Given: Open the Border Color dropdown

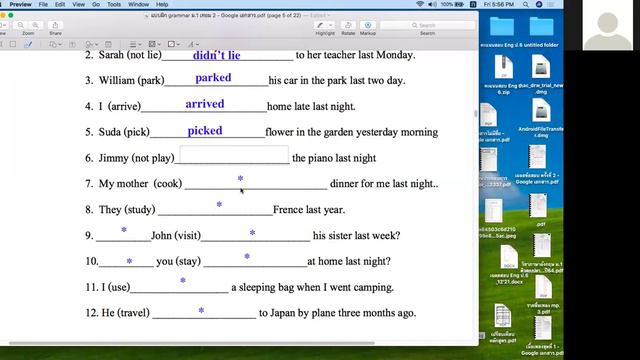Looking at the screenshot, I should 154,44.
